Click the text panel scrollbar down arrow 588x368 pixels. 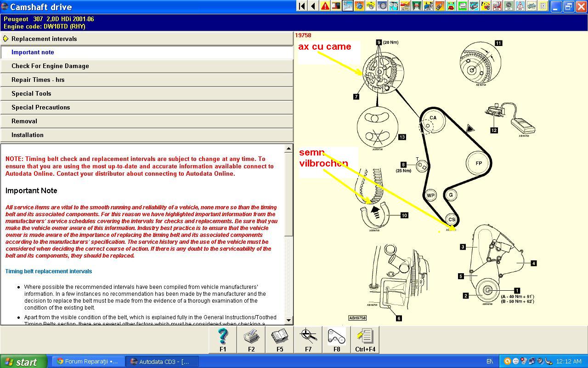tap(289, 320)
